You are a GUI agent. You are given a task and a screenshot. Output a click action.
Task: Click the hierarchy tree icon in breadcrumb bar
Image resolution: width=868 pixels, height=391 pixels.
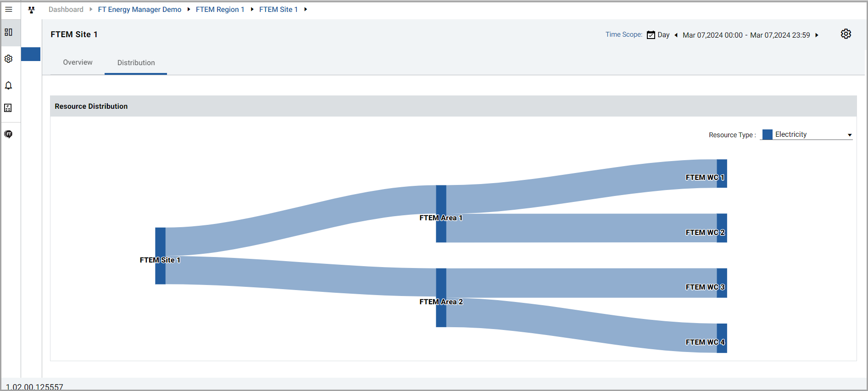click(31, 10)
